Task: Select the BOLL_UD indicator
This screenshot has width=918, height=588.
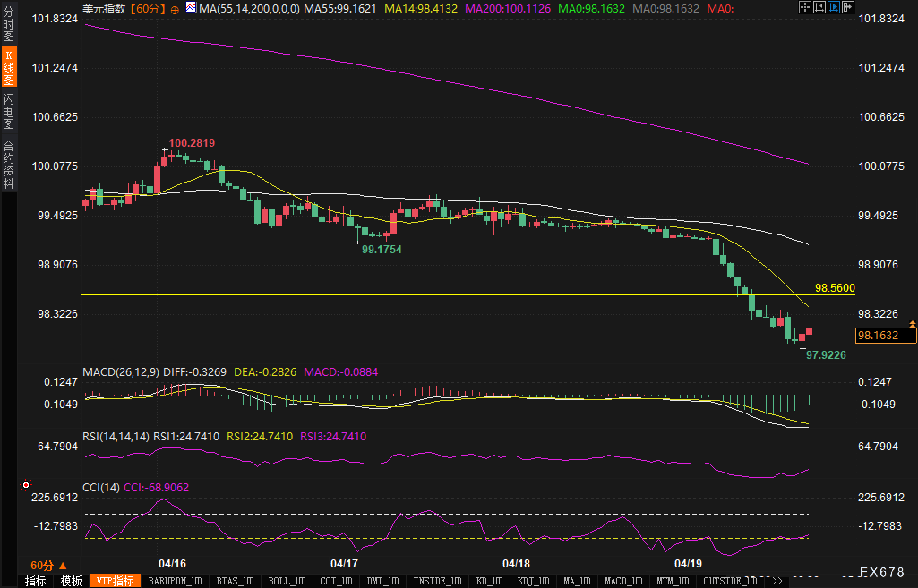Action: (287, 581)
